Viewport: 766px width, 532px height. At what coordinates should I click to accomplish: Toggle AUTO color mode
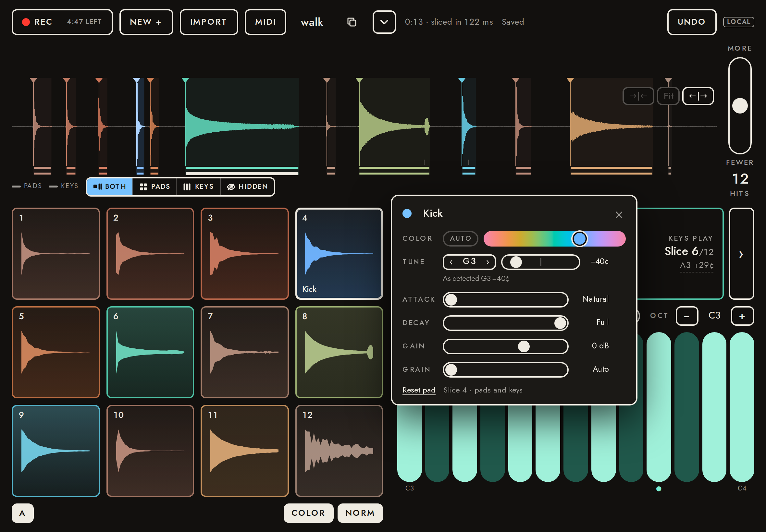click(460, 238)
